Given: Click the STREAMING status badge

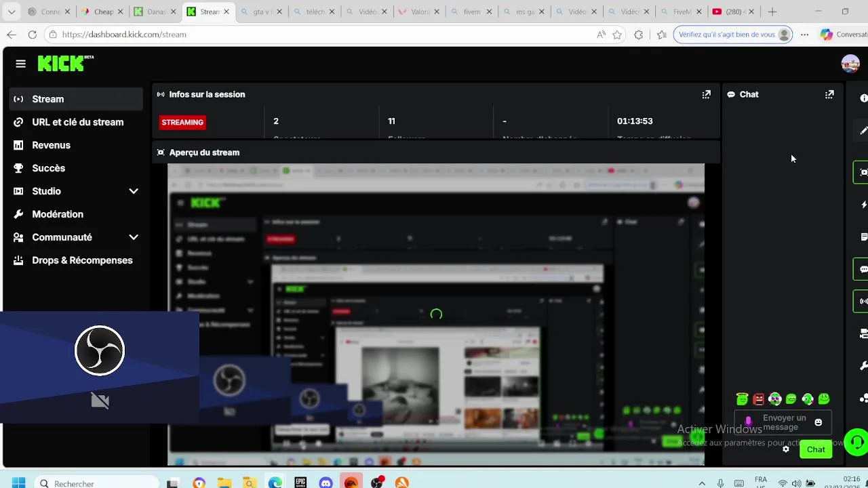Looking at the screenshot, I should [182, 122].
